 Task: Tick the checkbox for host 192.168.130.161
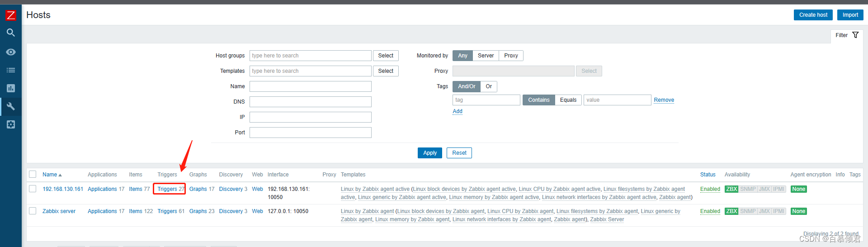(x=33, y=189)
